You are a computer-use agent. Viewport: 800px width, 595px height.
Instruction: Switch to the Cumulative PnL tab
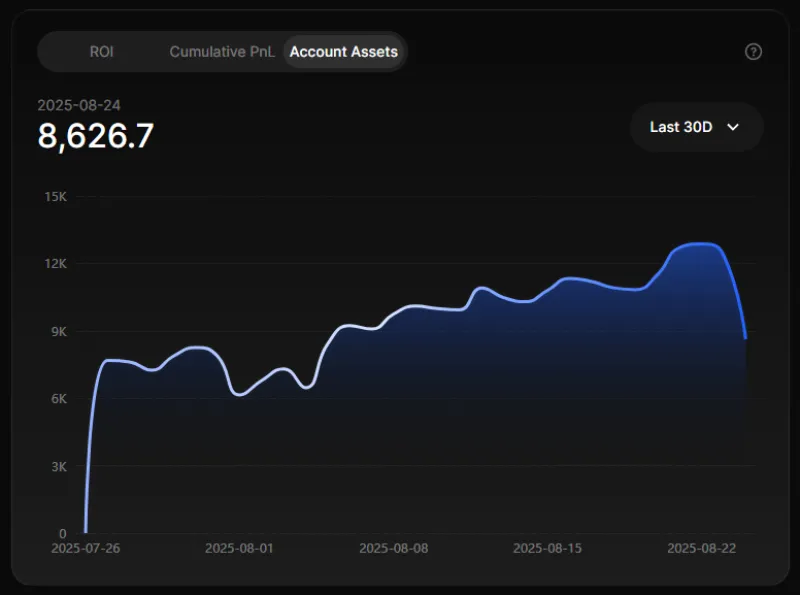click(222, 52)
